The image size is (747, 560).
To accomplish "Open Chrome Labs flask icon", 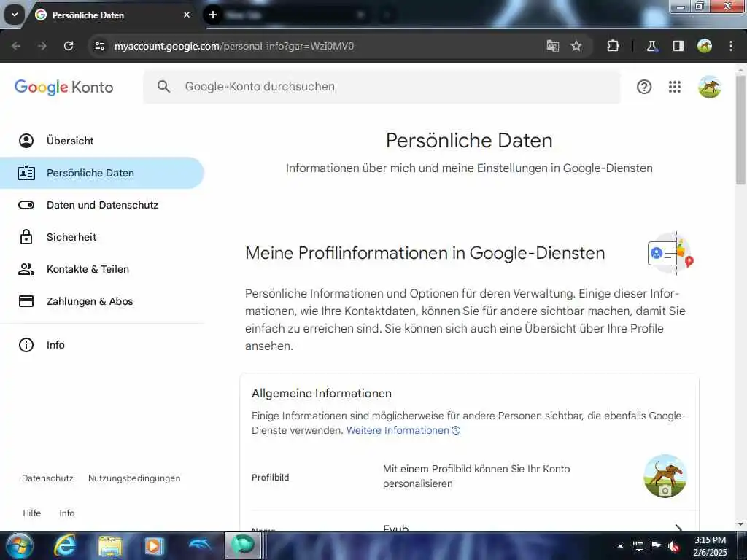I will [x=651, y=46].
